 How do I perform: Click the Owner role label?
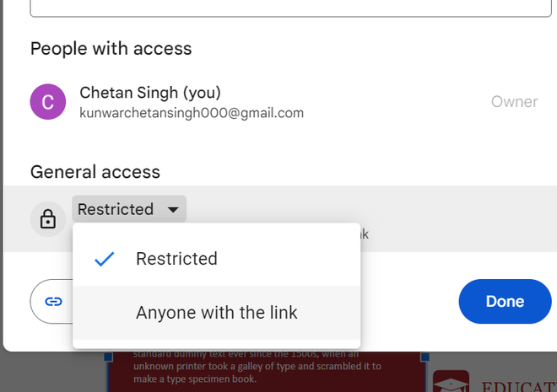click(514, 102)
